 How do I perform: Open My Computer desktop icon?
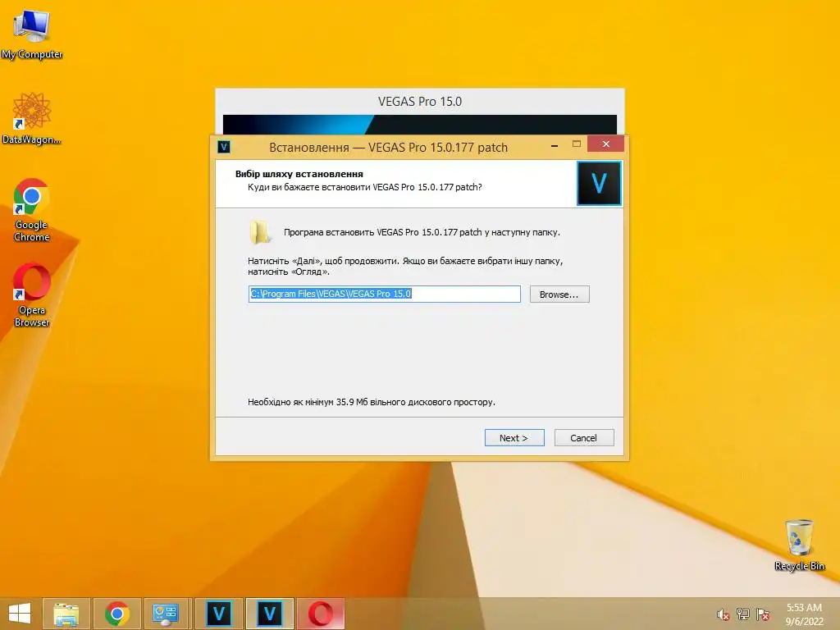32,33
